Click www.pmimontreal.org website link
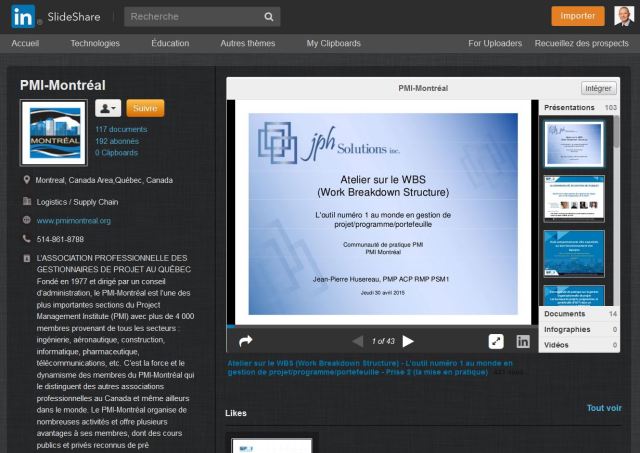Viewport: 640px width, 453px height. point(73,220)
